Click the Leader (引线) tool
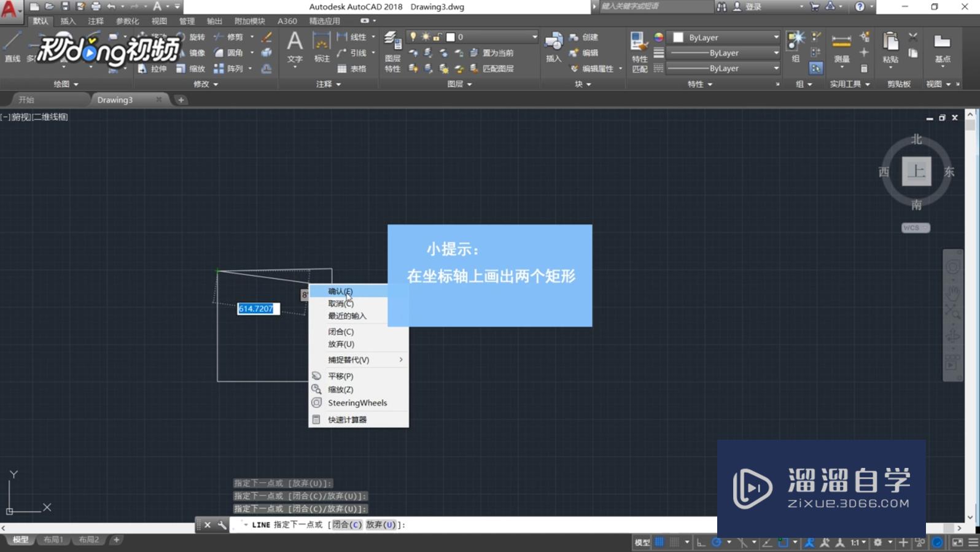 352,53
